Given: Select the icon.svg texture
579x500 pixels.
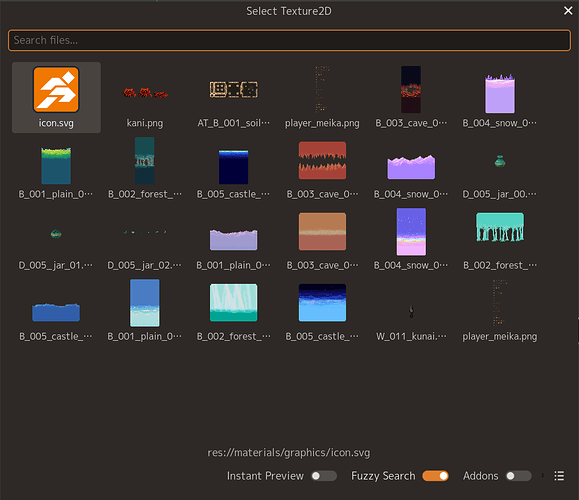Looking at the screenshot, I should coord(56,97).
